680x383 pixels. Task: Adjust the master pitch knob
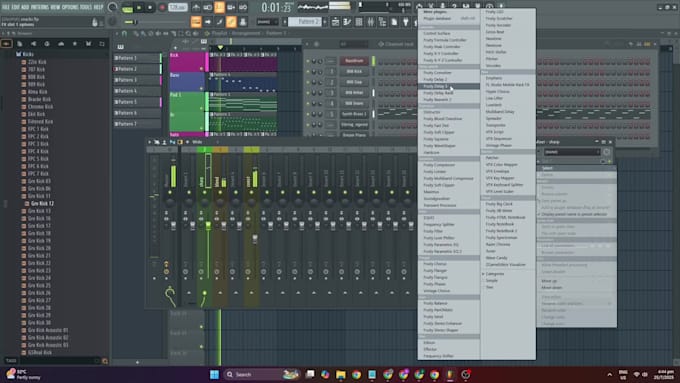click(x=112, y=22)
